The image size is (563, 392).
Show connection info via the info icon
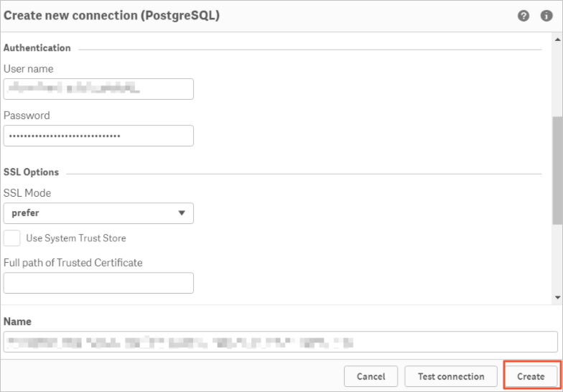pos(546,16)
